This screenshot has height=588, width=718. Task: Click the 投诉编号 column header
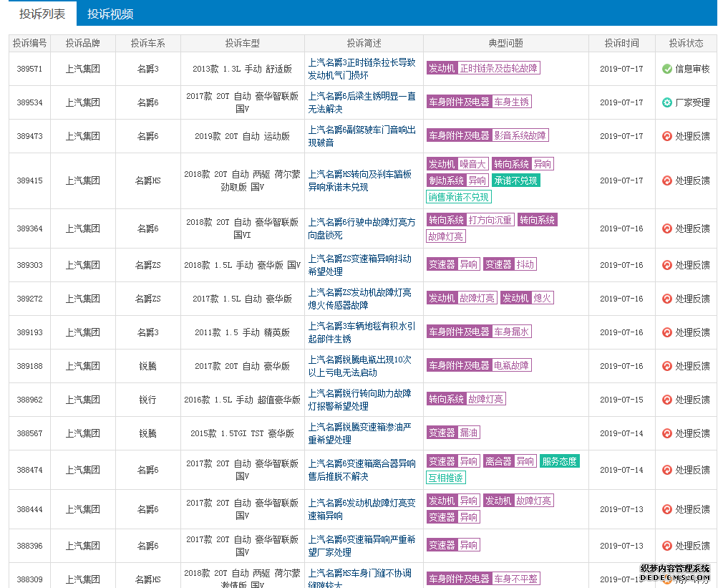(x=30, y=43)
